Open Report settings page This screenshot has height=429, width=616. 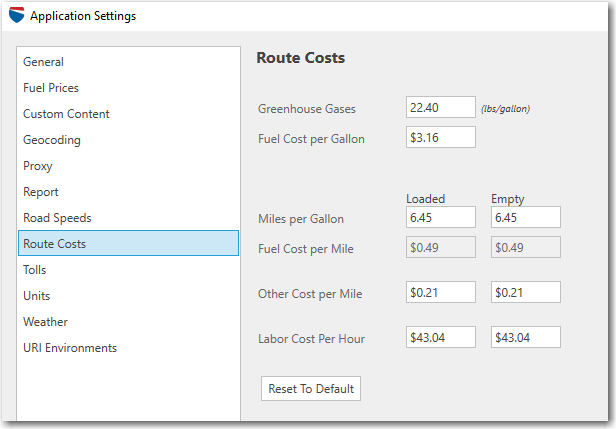128,192
